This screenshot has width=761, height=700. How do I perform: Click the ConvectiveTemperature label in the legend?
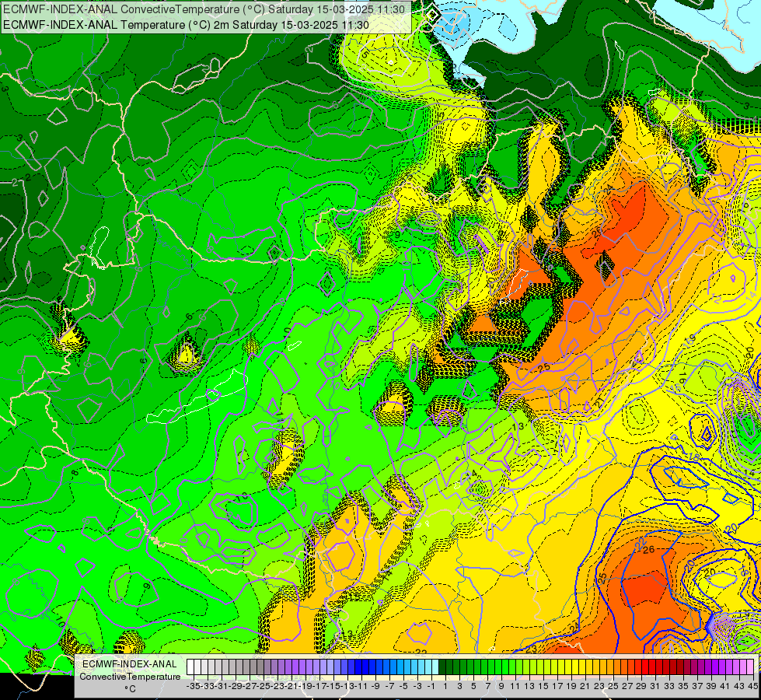tap(129, 676)
